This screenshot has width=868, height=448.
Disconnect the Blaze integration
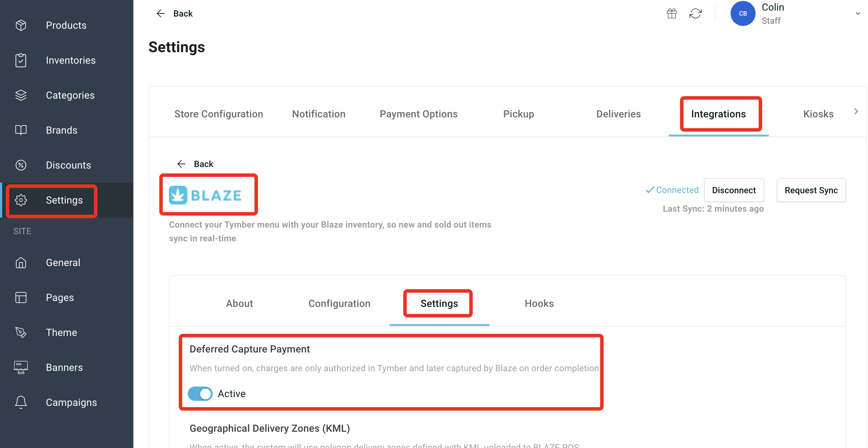click(x=734, y=190)
